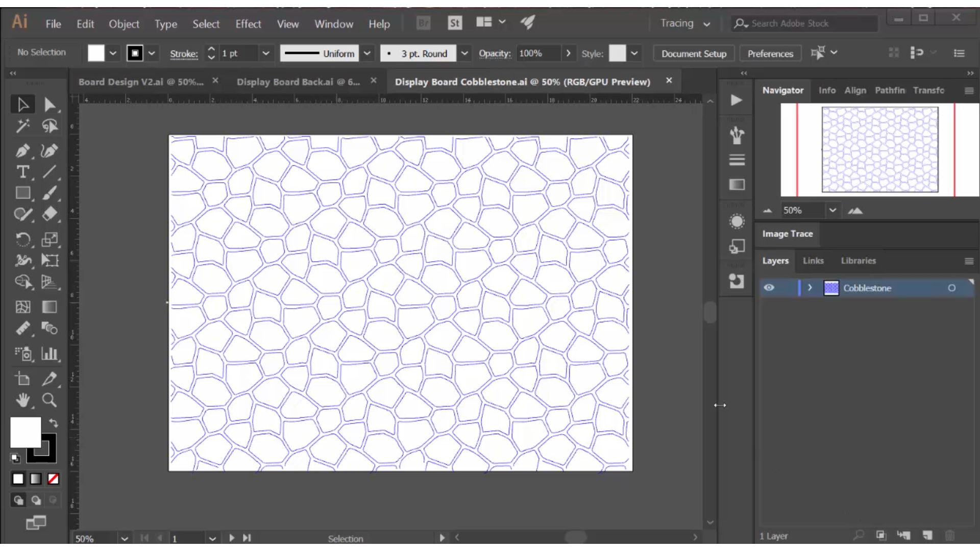980x551 pixels.
Task: Select the Hand tool
Action: [23, 399]
